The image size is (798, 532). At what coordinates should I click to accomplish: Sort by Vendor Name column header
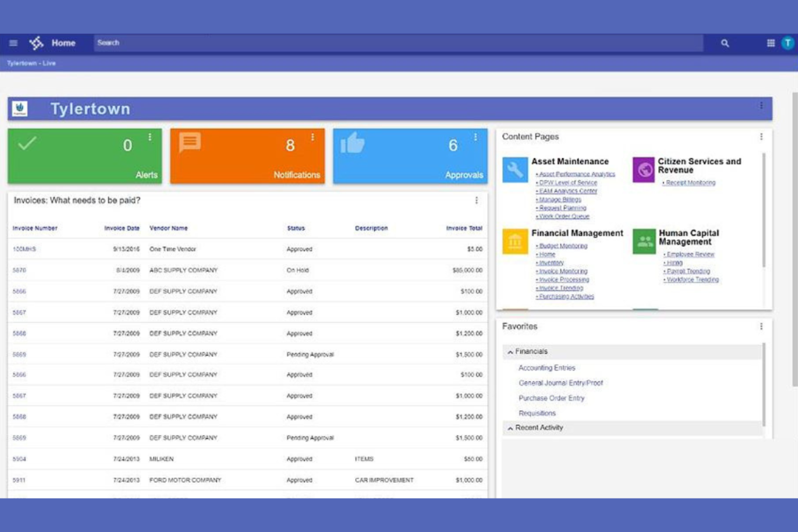tap(169, 229)
